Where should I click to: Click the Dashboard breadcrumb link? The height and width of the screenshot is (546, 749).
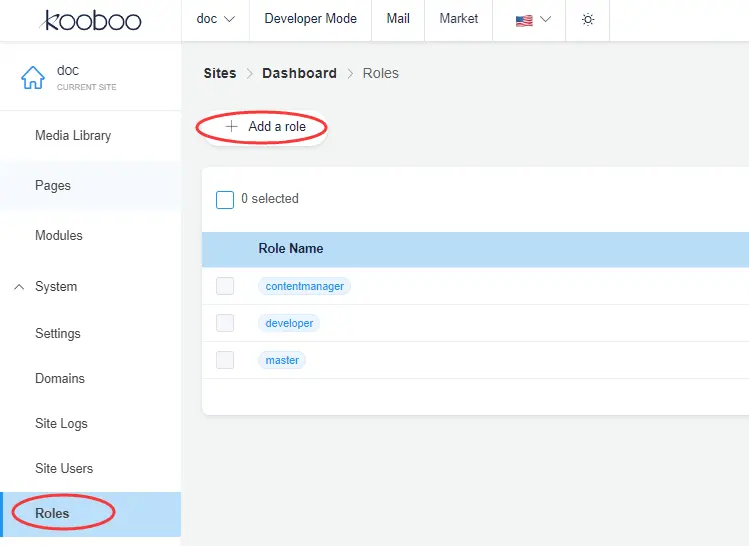pyautogui.click(x=299, y=73)
